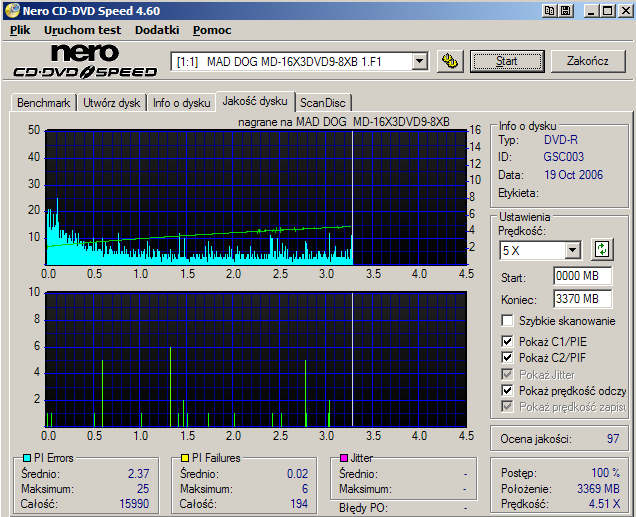636x517 pixels.
Task: Click the Koniec field showing 3370 MB
Action: point(582,299)
